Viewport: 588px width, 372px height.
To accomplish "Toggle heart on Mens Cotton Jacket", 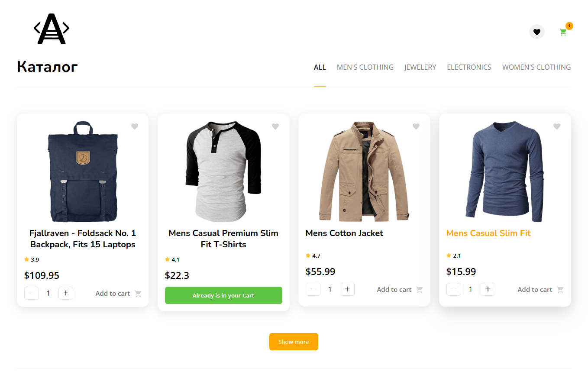I will click(416, 126).
